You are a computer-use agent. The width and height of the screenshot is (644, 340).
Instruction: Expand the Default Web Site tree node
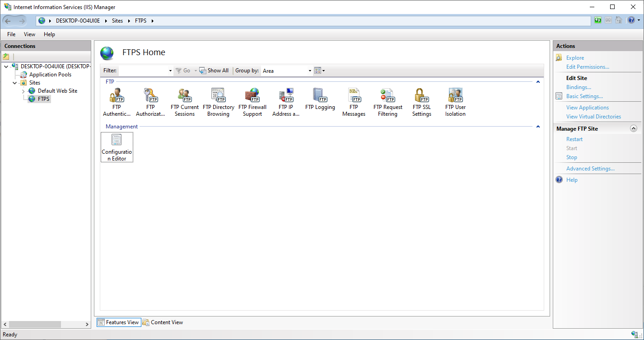[x=23, y=91]
